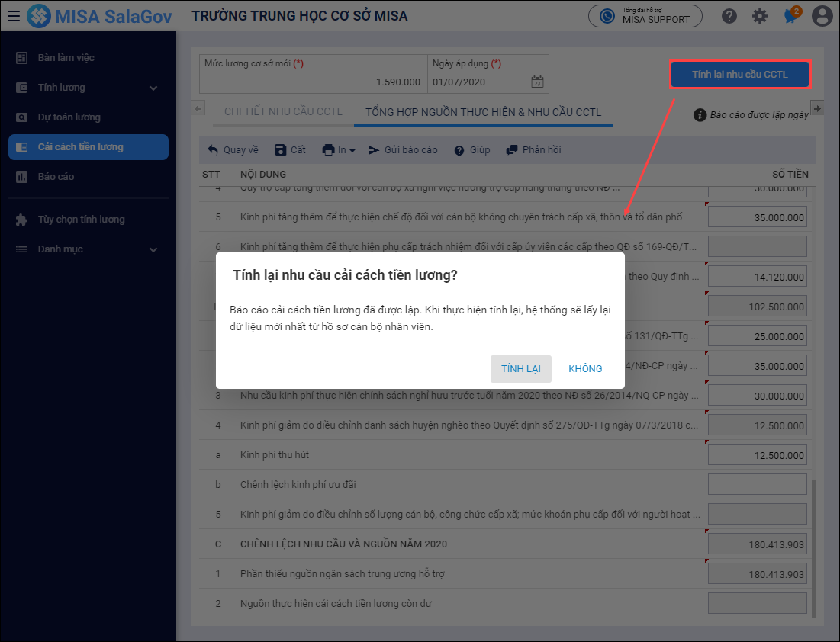Click the left tab scroll arrow
Viewport: 840px width, 642px height.
(198, 109)
